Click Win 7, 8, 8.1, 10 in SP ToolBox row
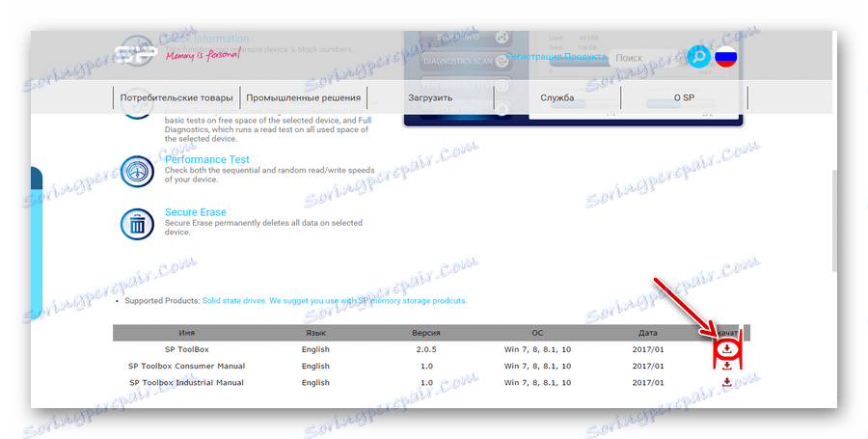Screen dimensions: 868x439 pyautogui.click(x=537, y=349)
